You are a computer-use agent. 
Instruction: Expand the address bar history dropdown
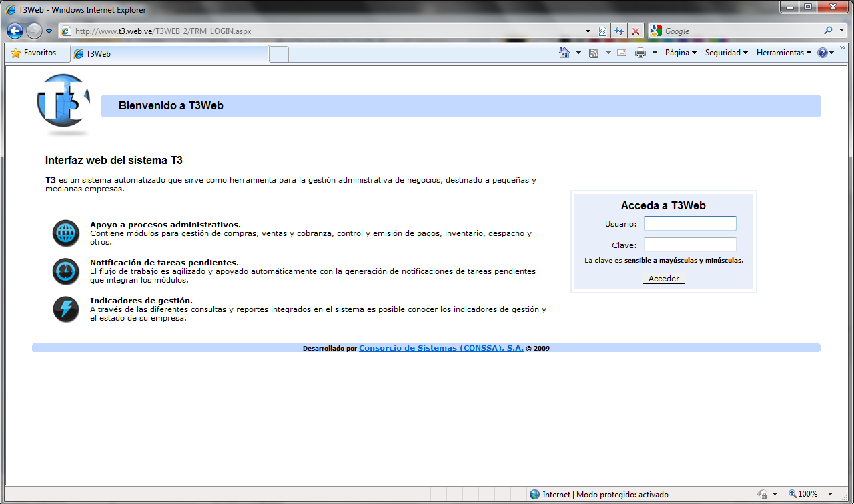(x=588, y=31)
